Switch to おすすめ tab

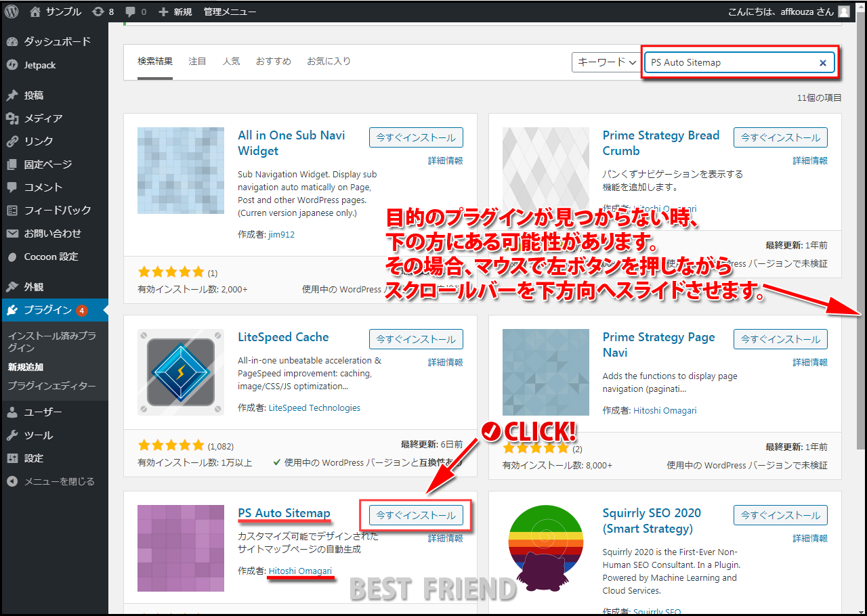(273, 62)
